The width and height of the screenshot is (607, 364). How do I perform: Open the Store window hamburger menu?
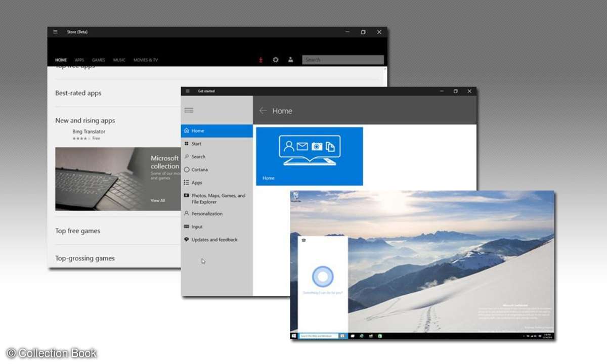click(x=55, y=32)
